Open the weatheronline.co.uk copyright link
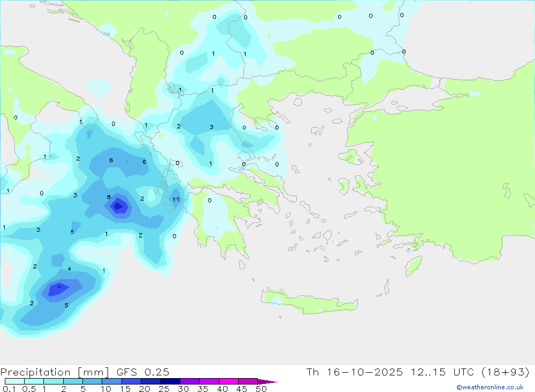Screen dimensions: 535x392 490,387
